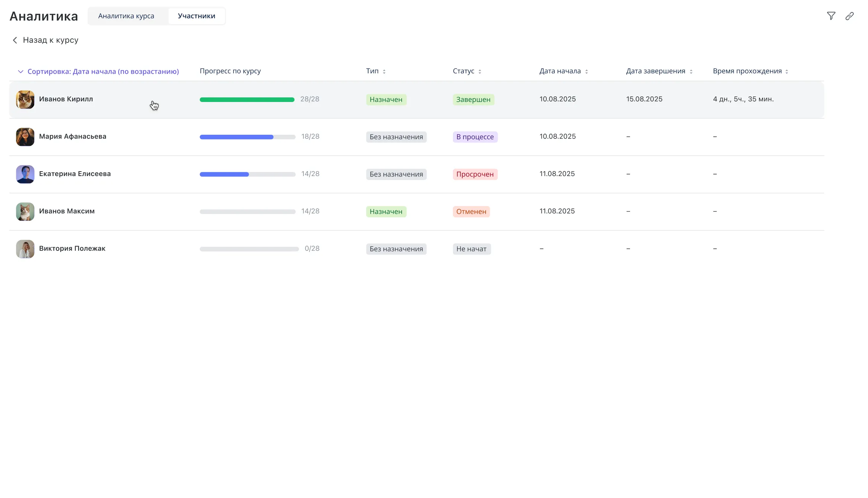The height and width of the screenshot is (498, 868).
Task: Click Мария Афанасьева avatar thumbnail
Action: click(25, 137)
